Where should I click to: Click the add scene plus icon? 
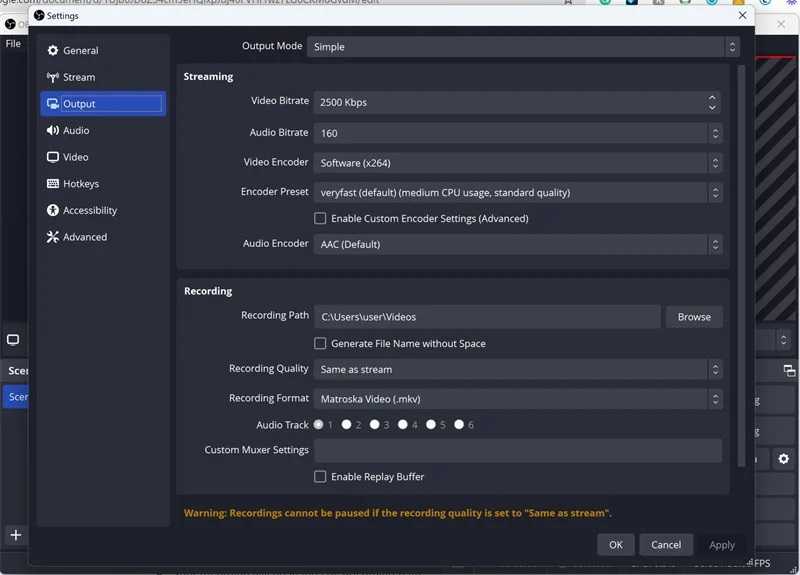[16, 535]
